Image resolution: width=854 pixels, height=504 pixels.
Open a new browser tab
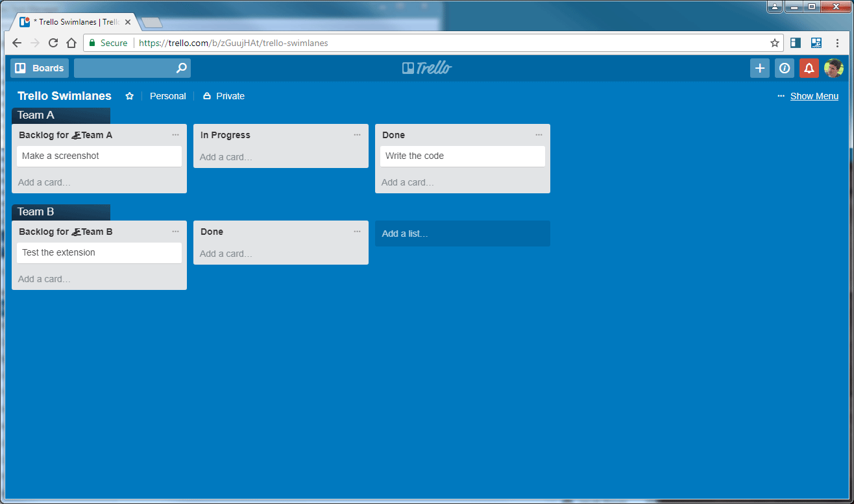tap(152, 23)
